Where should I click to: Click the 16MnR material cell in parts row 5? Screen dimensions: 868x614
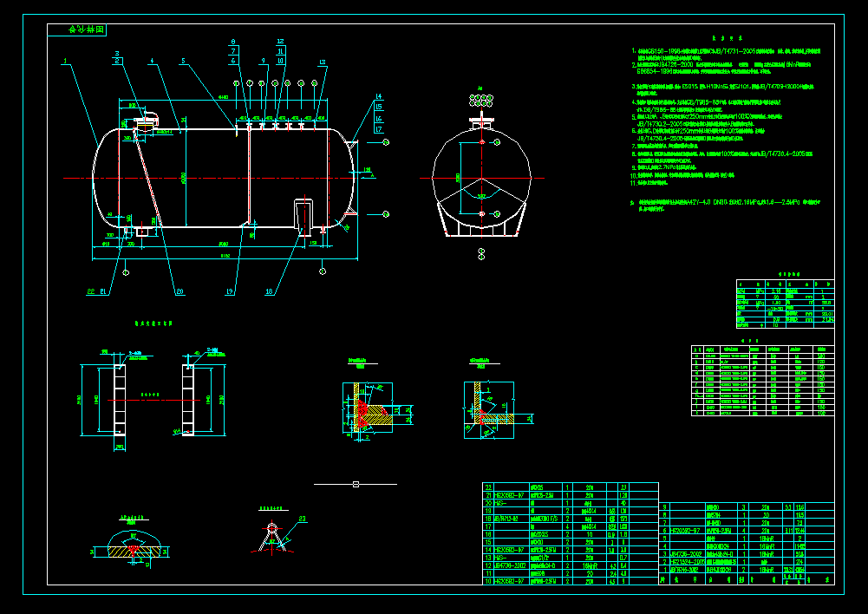coord(766,539)
